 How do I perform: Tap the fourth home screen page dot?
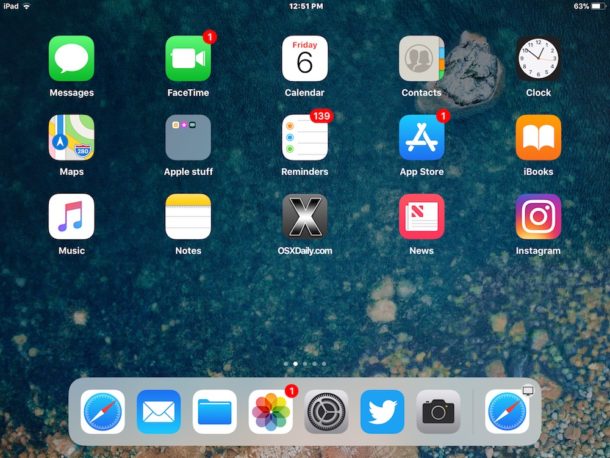click(x=314, y=364)
